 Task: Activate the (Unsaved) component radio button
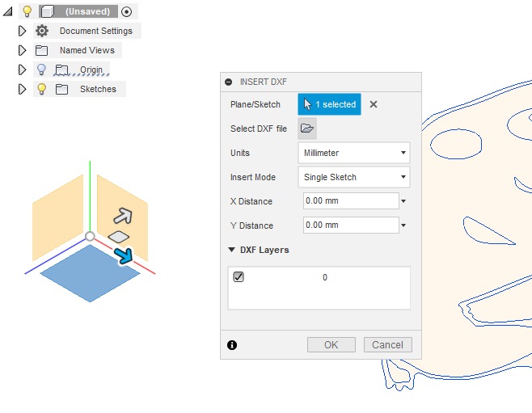tap(127, 12)
